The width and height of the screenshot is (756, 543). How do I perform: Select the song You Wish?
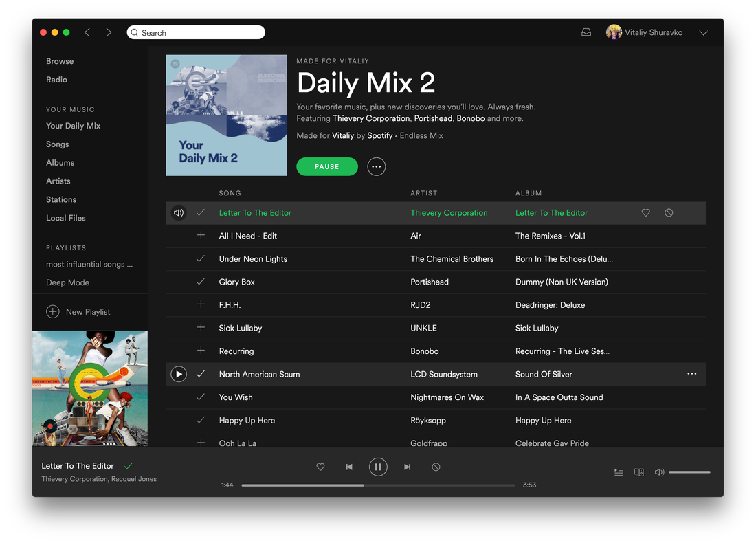[x=236, y=397]
